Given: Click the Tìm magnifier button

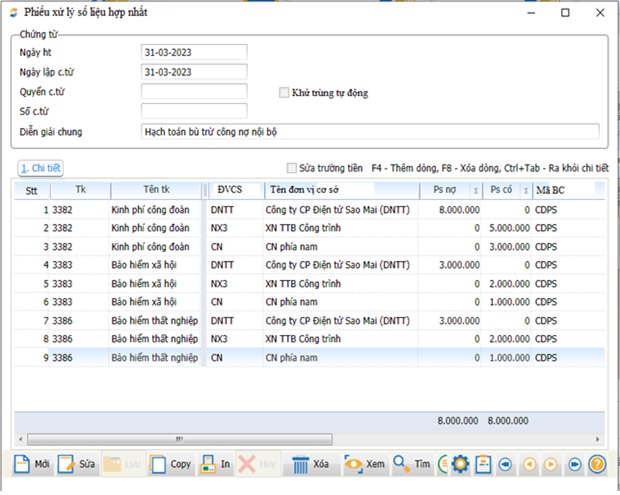Looking at the screenshot, I should tap(411, 464).
